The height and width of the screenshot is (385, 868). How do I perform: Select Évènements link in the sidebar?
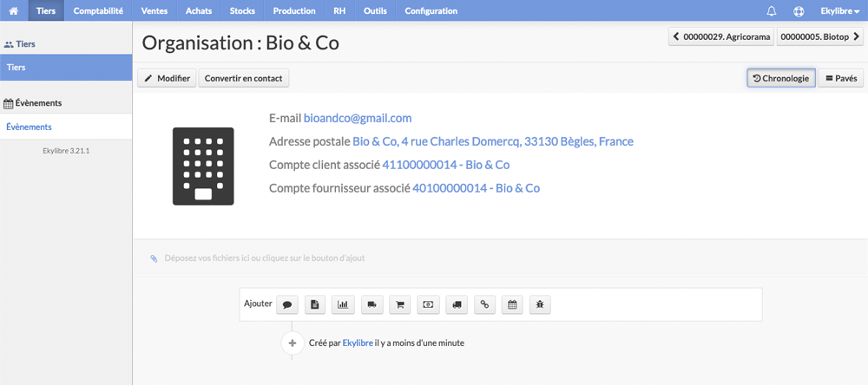tap(66, 127)
